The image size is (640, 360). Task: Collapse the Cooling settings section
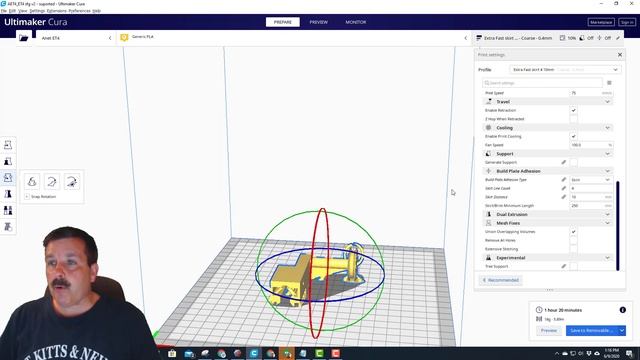pyautogui.click(x=548, y=128)
